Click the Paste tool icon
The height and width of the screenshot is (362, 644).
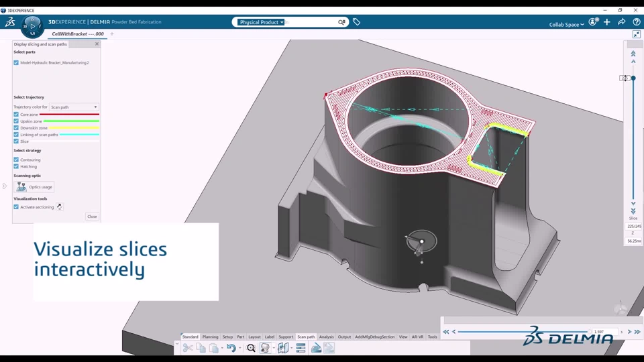tap(213, 348)
